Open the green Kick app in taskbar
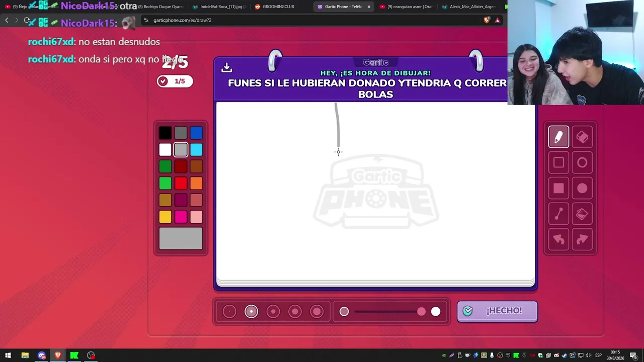Viewport: 644px width, 362px height. 74,355
